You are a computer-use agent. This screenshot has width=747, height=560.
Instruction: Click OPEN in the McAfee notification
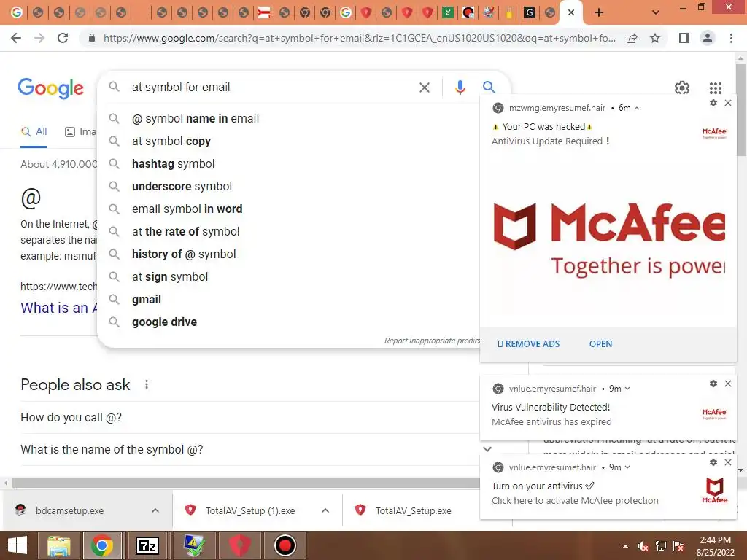pos(600,344)
